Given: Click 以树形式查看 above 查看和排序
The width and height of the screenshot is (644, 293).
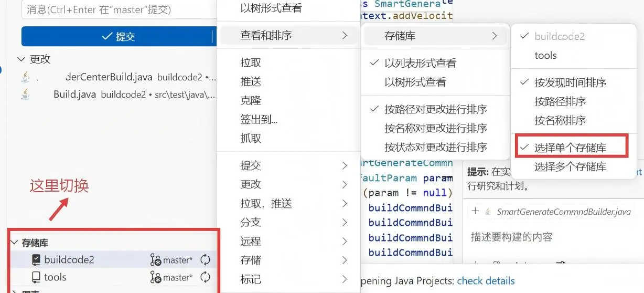Looking at the screenshot, I should point(288,8).
